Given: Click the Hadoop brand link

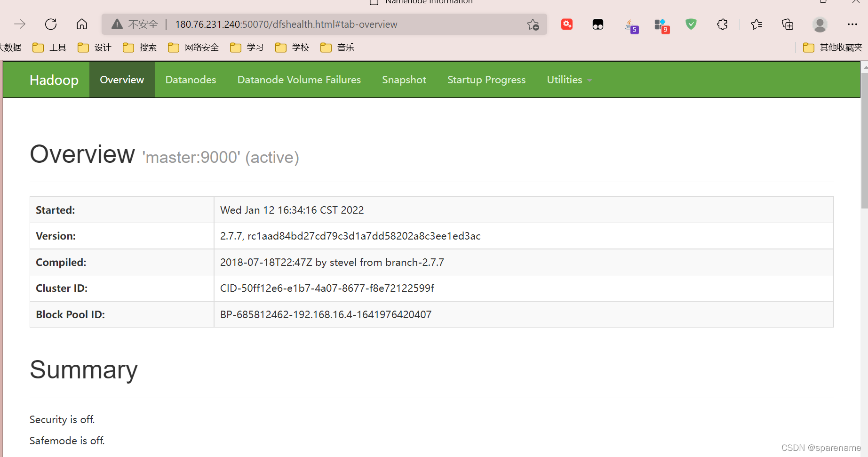Looking at the screenshot, I should 54,80.
